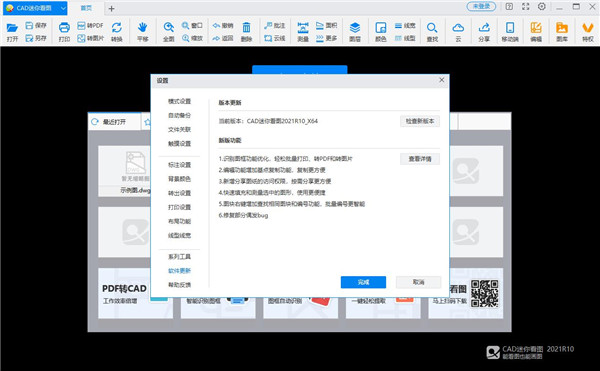Viewport: 600px width, 371px height.
Task: Click the 取消 cancel button
Action: coord(418,282)
